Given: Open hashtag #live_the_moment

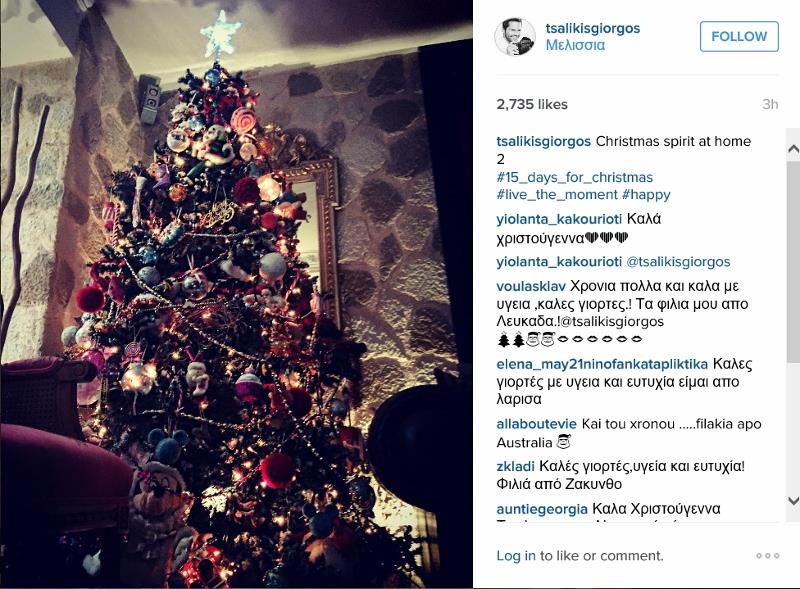Looking at the screenshot, I should [x=557, y=194].
